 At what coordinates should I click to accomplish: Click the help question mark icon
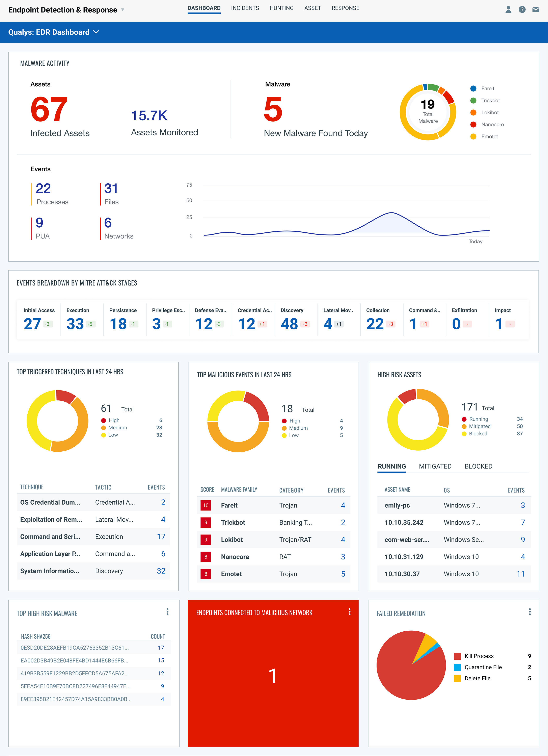(x=522, y=10)
